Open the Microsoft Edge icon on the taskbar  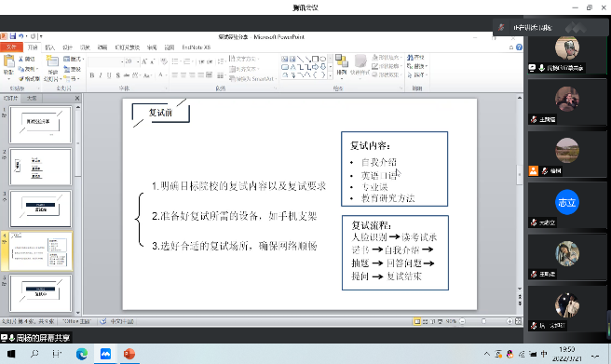click(x=82, y=354)
